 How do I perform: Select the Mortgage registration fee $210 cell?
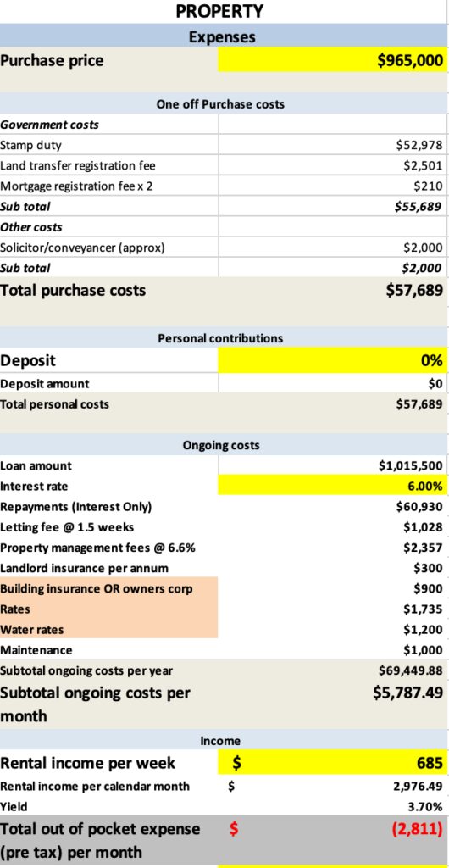click(x=333, y=186)
